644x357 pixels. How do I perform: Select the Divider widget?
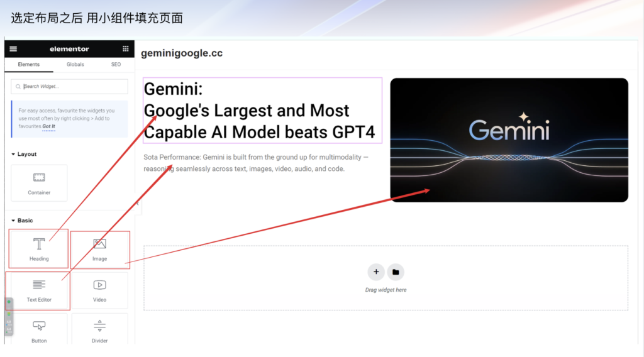99,330
